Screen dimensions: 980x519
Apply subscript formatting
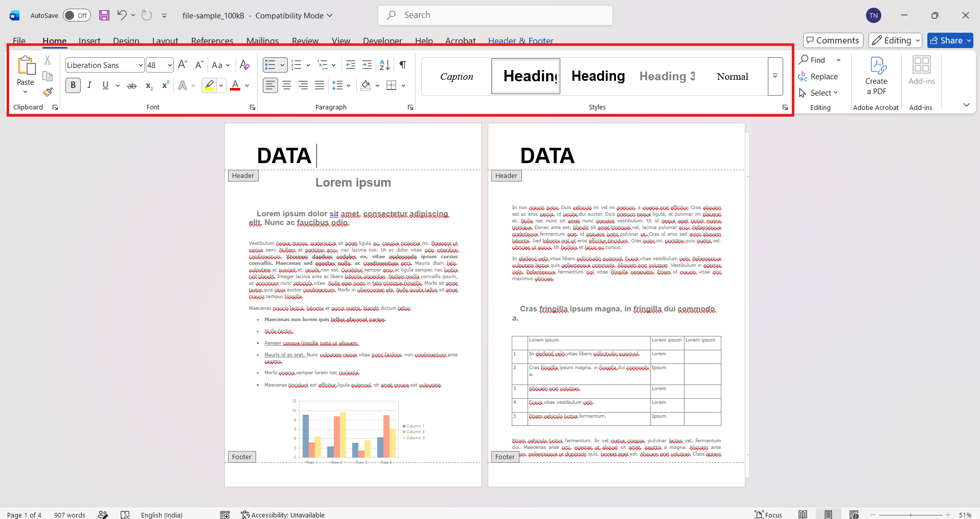coord(149,85)
